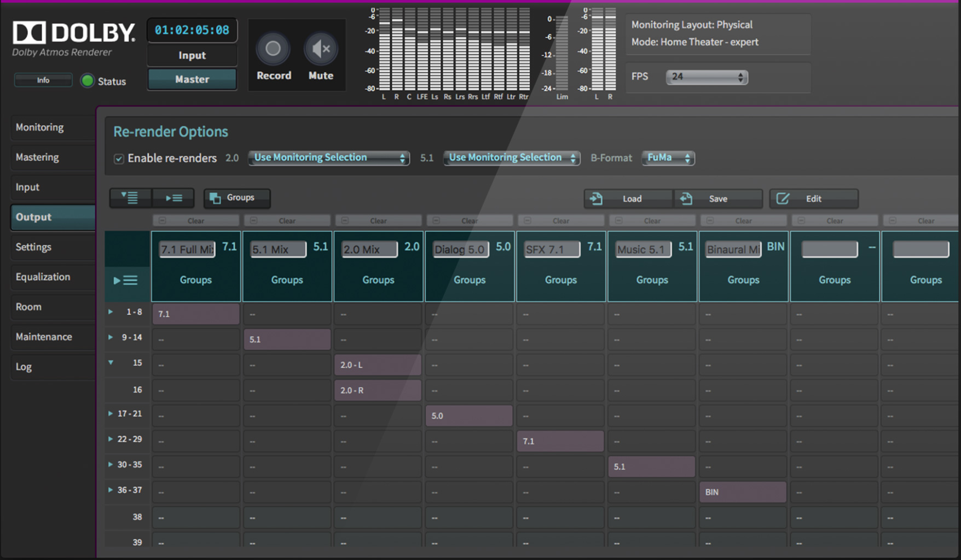The image size is (961, 560).
Task: Open the 2.0 Use Monitoring Selection dropdown
Action: 328,157
